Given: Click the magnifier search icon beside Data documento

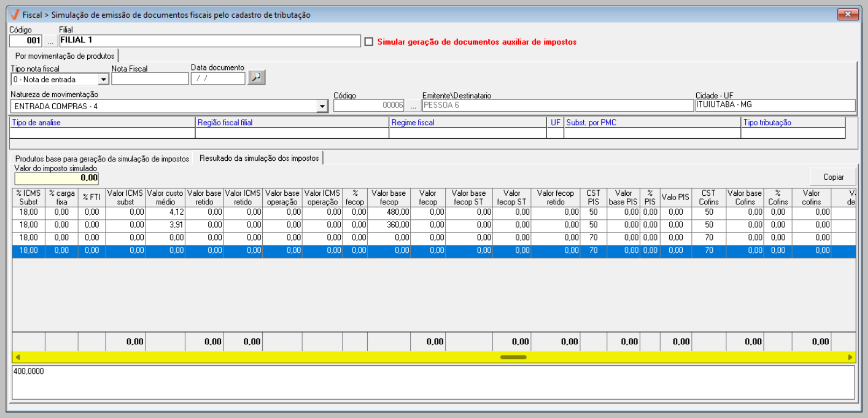Looking at the screenshot, I should pos(256,77).
